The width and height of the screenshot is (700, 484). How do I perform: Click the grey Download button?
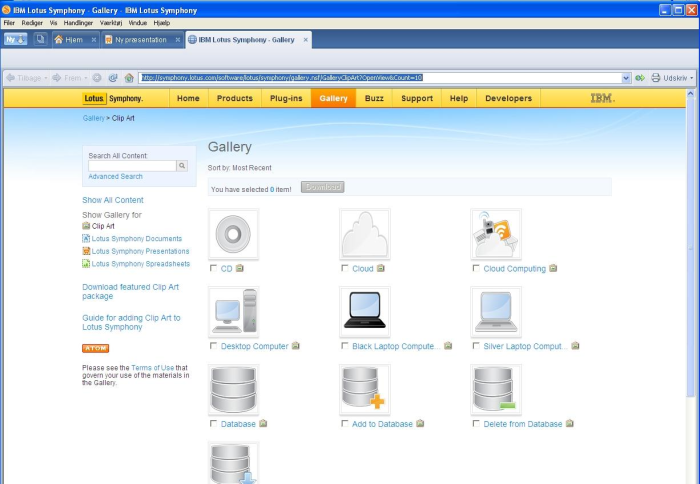coord(323,187)
